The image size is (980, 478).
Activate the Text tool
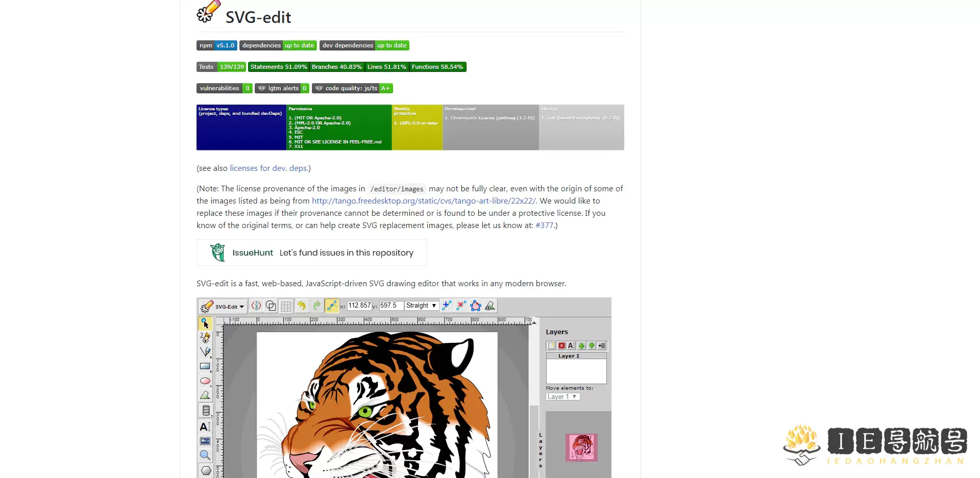[205, 426]
